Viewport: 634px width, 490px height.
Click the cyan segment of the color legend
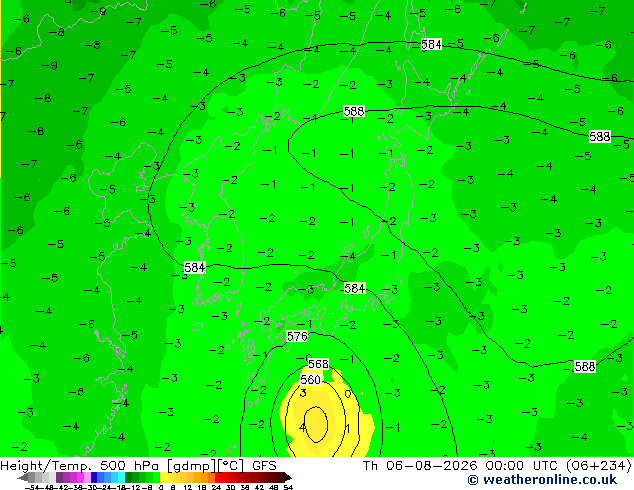tap(121, 477)
